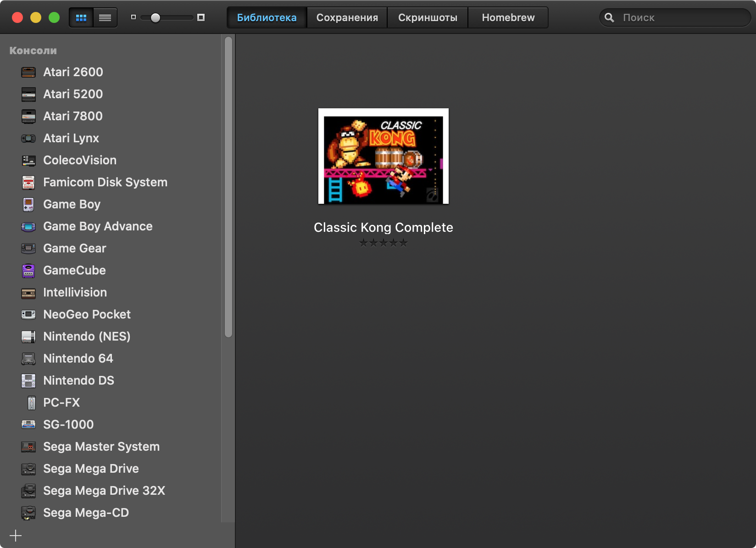Open the Homebrew tab
The image size is (756, 548).
508,18
